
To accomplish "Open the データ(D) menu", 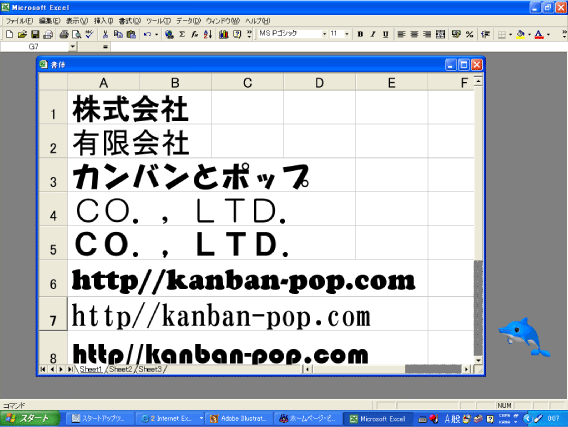I will coord(188,21).
